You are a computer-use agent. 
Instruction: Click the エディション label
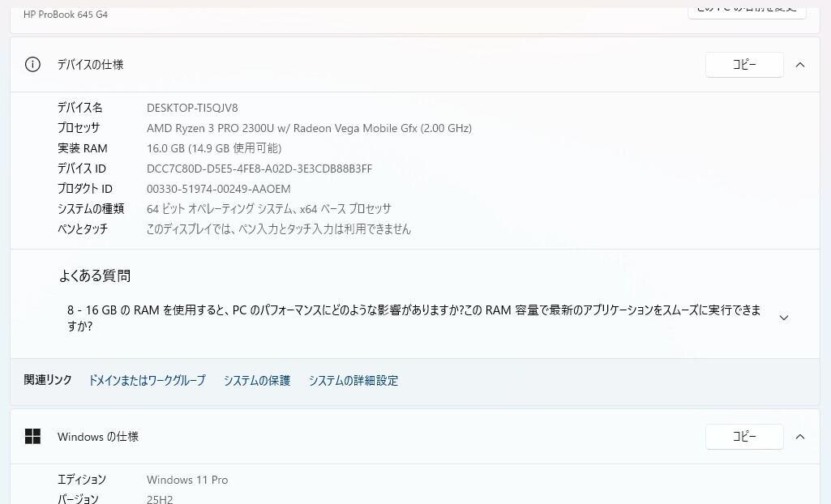pos(82,480)
